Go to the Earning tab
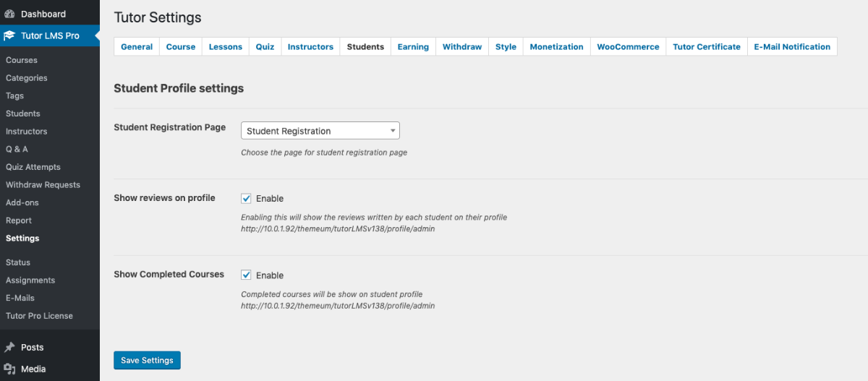 [413, 46]
